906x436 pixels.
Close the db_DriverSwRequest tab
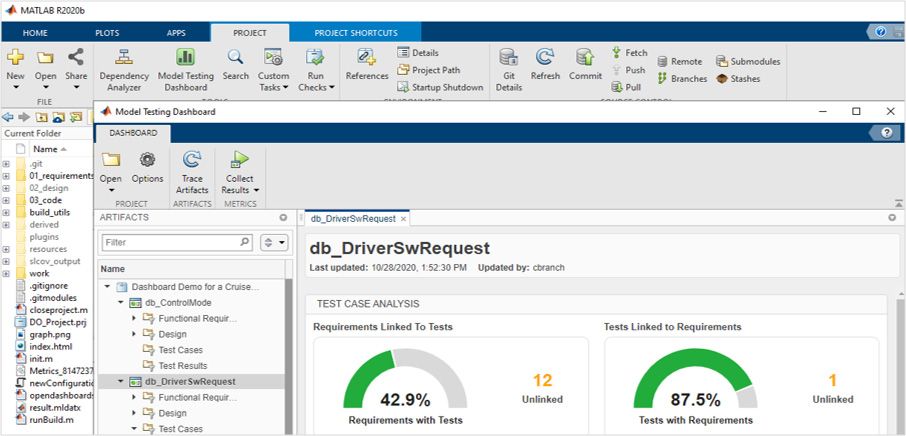(403, 219)
